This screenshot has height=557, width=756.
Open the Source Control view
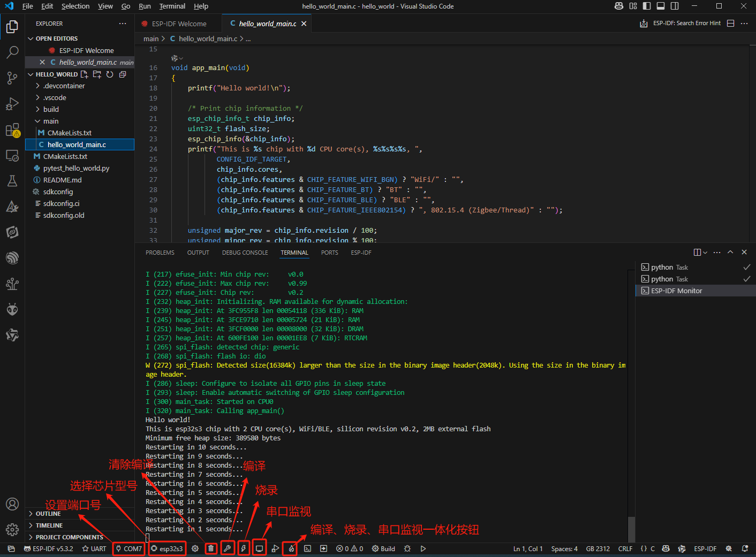coord(12,78)
